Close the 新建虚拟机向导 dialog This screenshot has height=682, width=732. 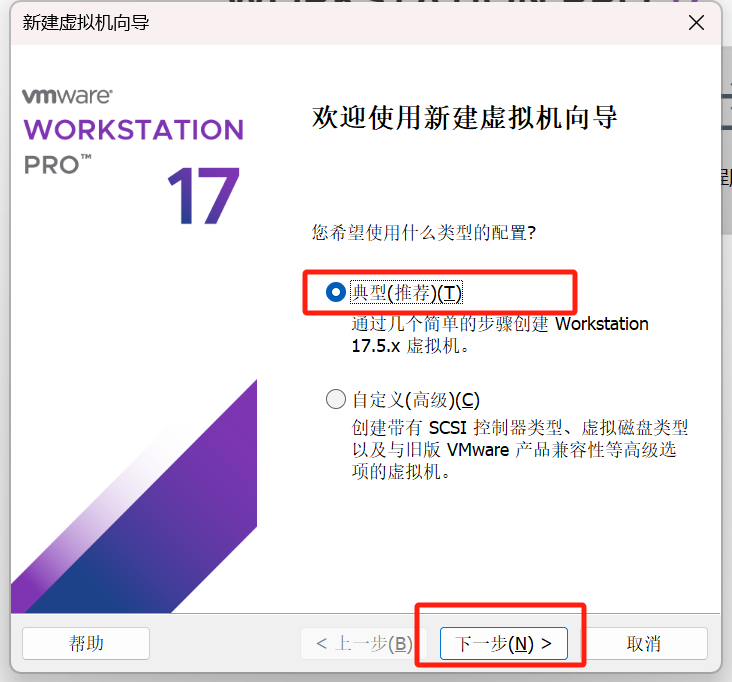click(695, 22)
